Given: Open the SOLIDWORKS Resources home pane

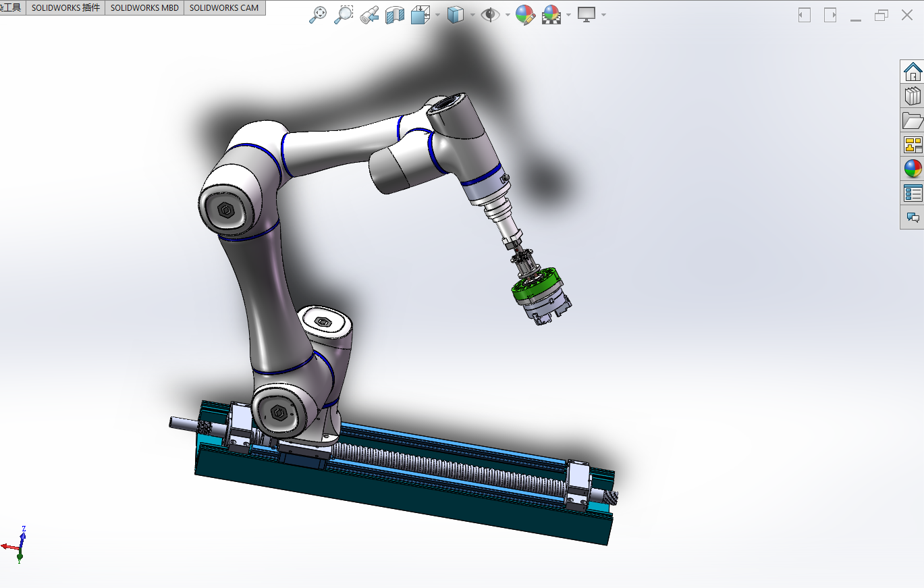Looking at the screenshot, I should tap(913, 72).
